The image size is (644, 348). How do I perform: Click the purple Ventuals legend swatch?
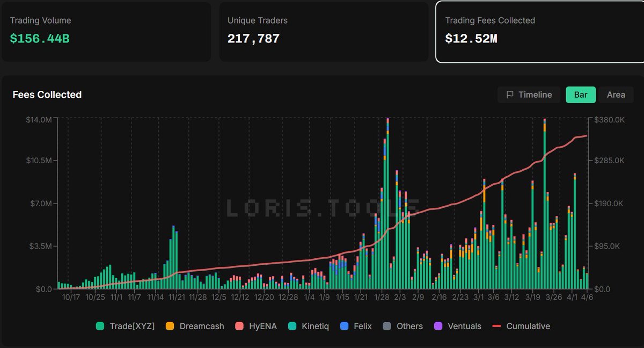(x=438, y=326)
